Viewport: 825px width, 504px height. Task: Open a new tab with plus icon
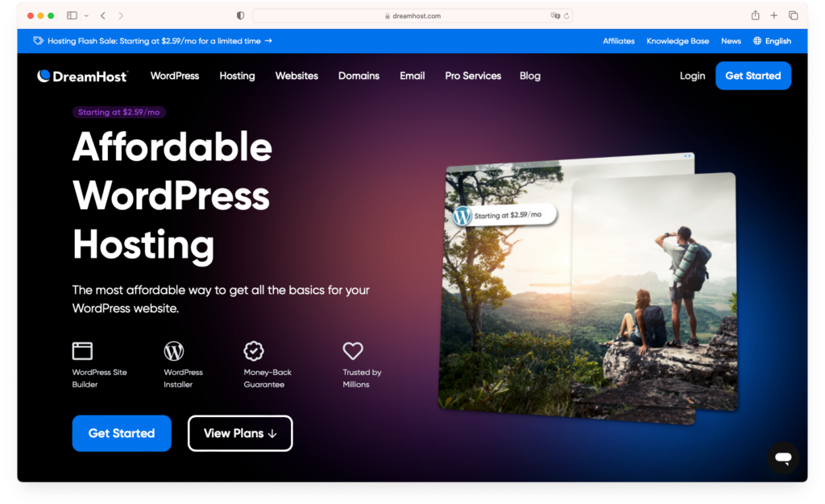coord(774,16)
